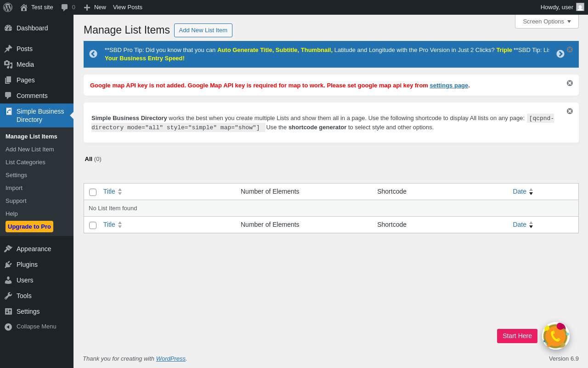Click header Shortcode column label
This screenshot has width=588, height=368.
(392, 191)
